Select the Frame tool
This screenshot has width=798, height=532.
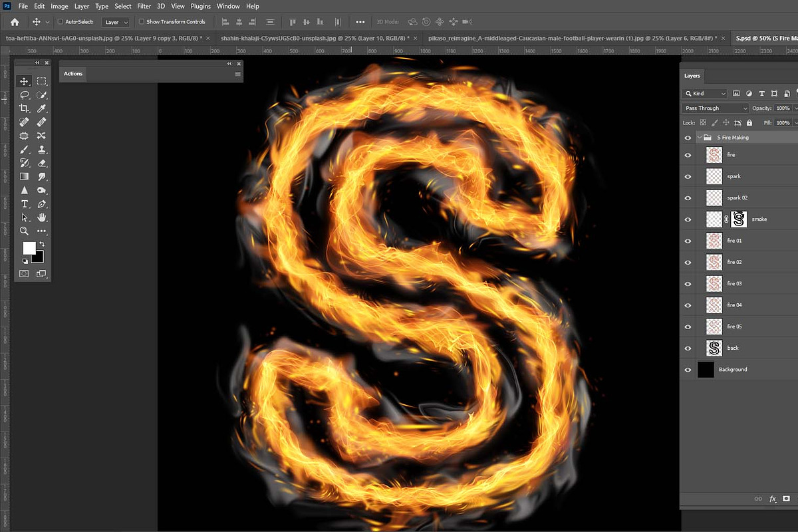pos(24,136)
